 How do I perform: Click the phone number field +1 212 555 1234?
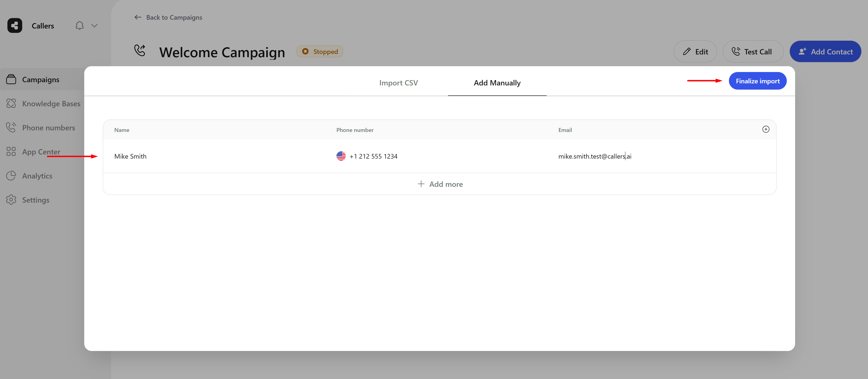[373, 156]
